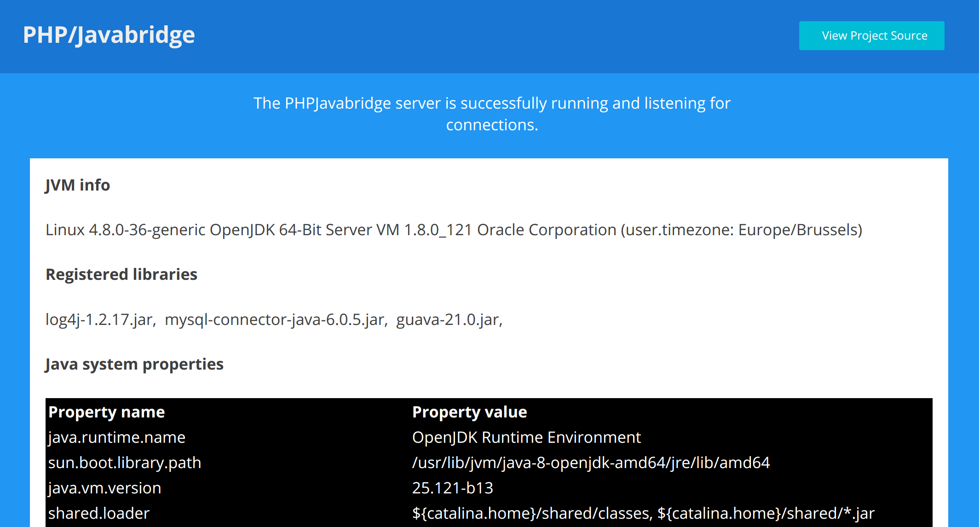
Task: Click the View Project Source button
Action: click(x=871, y=35)
